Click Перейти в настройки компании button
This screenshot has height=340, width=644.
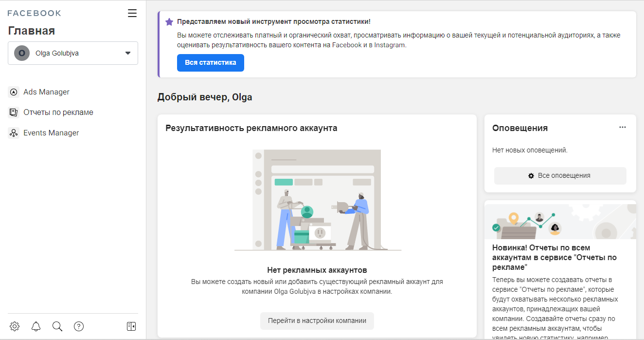[x=317, y=321]
